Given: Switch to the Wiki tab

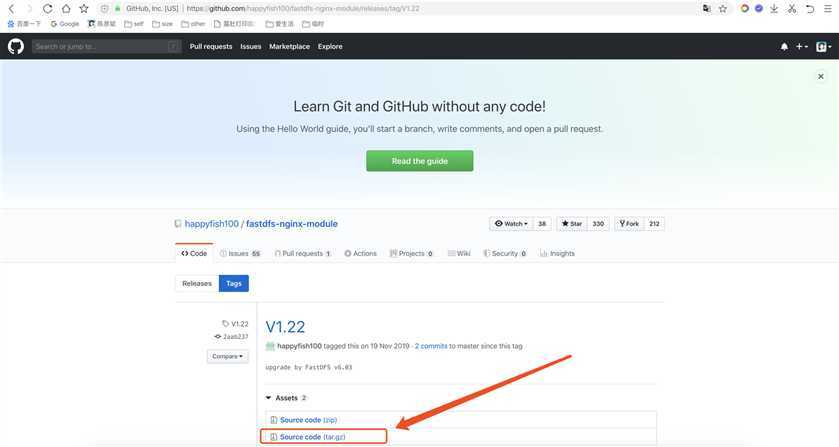Looking at the screenshot, I should 459,254.
